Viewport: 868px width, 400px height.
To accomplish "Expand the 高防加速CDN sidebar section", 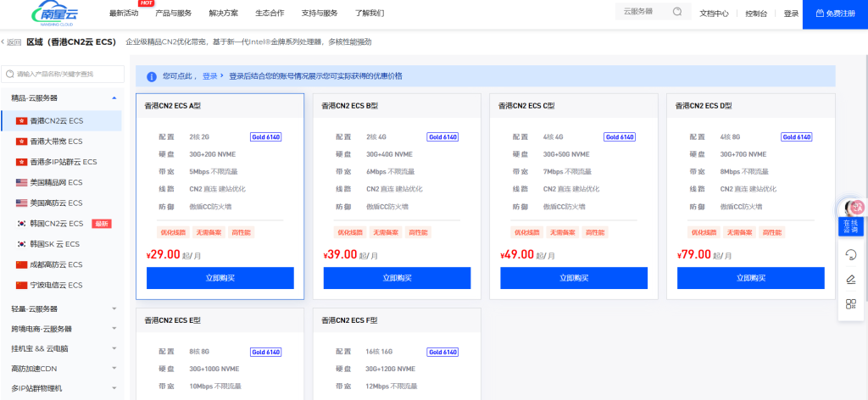I will click(x=114, y=369).
